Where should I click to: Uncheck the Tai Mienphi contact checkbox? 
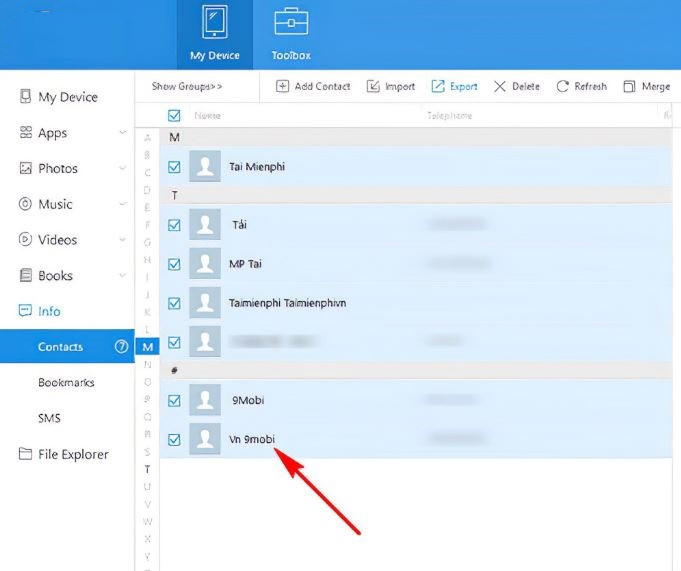[175, 167]
